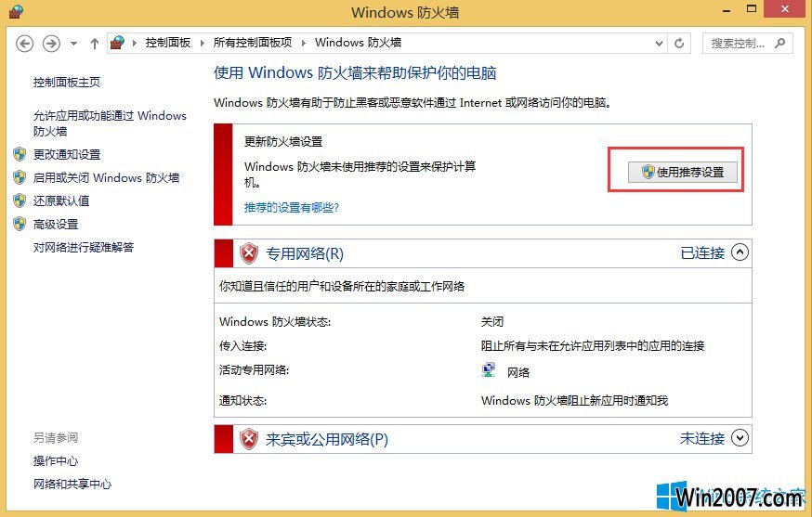Open 控制面板主页 link
Image resolution: width=812 pixels, height=517 pixels.
(67, 83)
